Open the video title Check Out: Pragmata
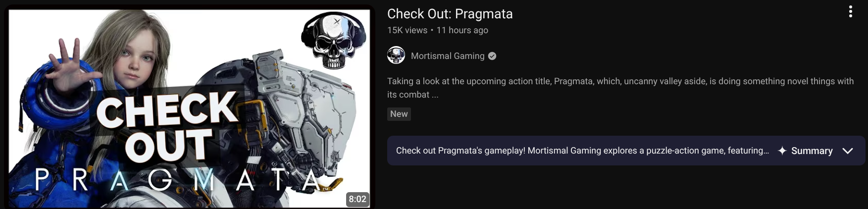 tap(450, 14)
